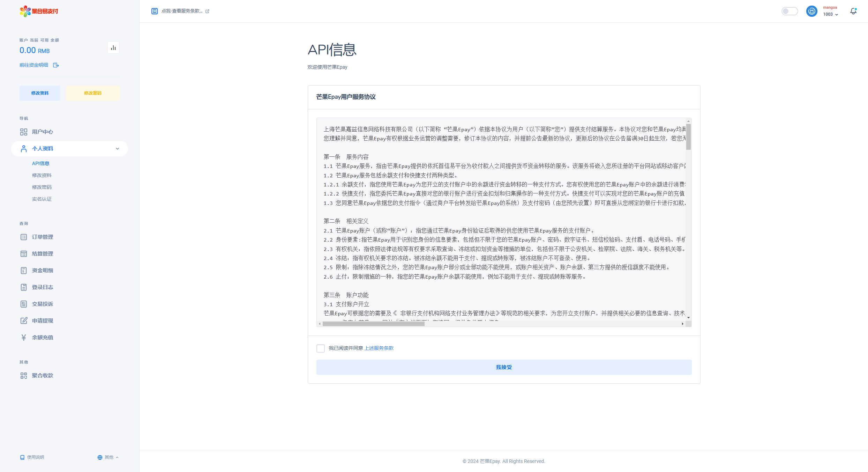The height and width of the screenshot is (472, 868).
Task: Open the 使用说明 link
Action: pyautogui.click(x=36, y=457)
